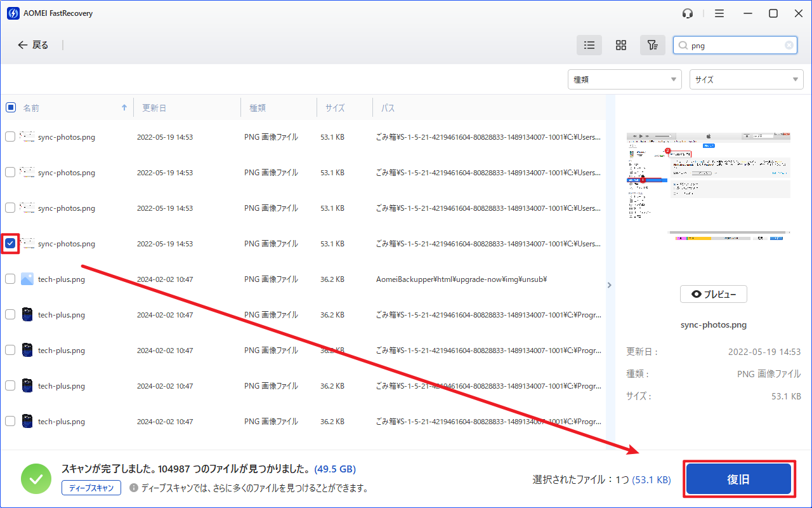
Task: Uncheck the ticked sync-photos.png checkbox
Action: (x=10, y=243)
